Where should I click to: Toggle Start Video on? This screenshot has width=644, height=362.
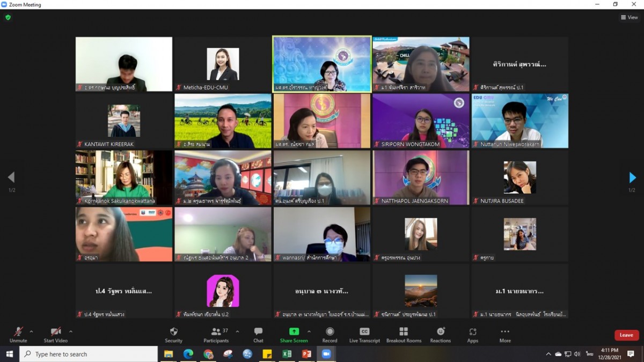(x=55, y=335)
